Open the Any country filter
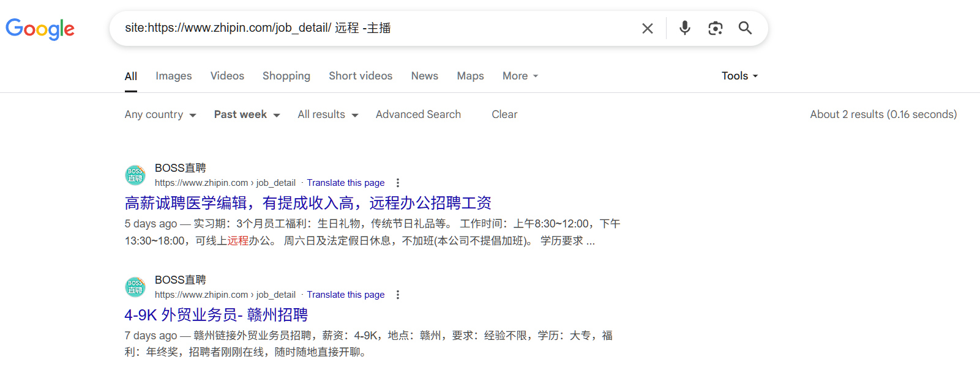The image size is (980, 376). [160, 114]
